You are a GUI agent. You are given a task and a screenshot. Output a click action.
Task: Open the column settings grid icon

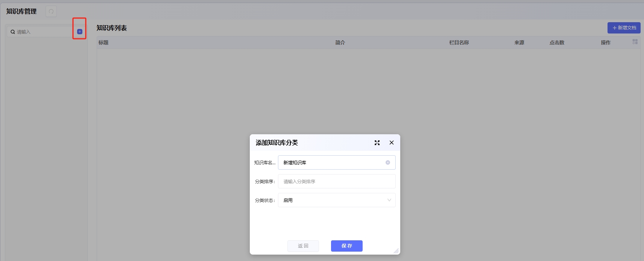635,42
